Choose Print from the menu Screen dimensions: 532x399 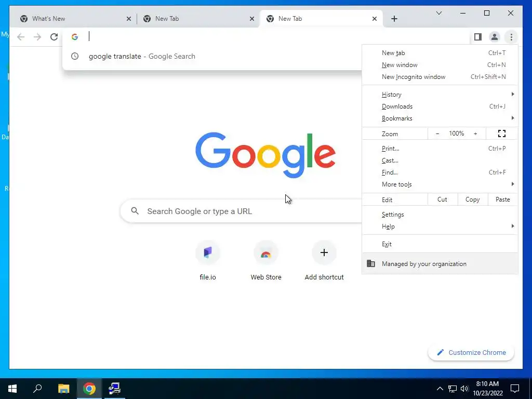[x=440, y=149]
